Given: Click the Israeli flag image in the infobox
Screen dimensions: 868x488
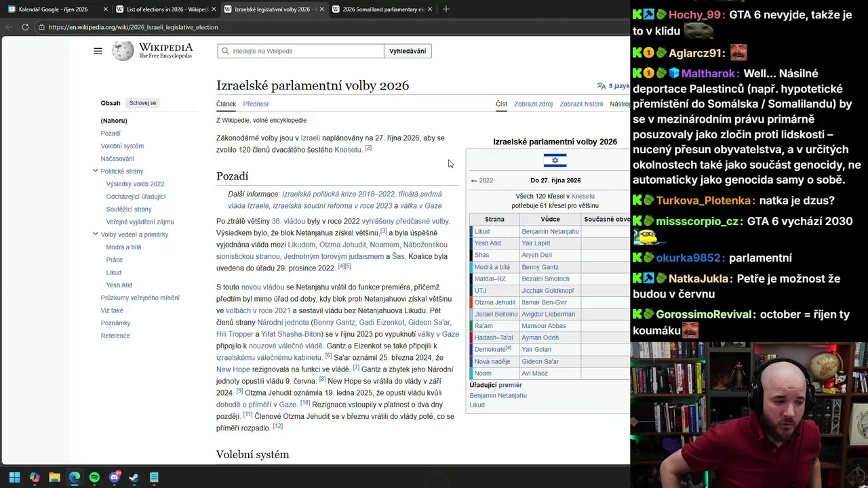Looking at the screenshot, I should (x=555, y=161).
